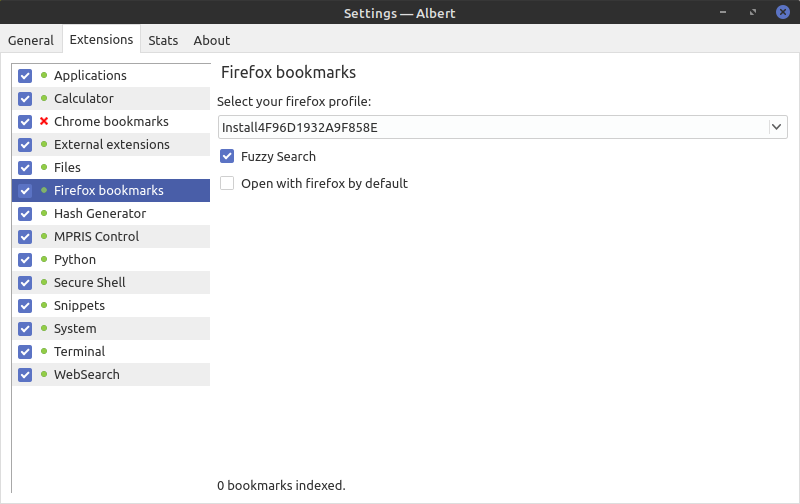The height and width of the screenshot is (504, 800).
Task: Select the Extensions tab
Action: pyautogui.click(x=101, y=39)
